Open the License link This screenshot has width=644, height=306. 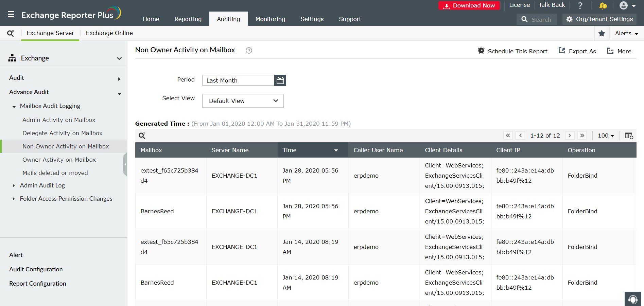(519, 5)
